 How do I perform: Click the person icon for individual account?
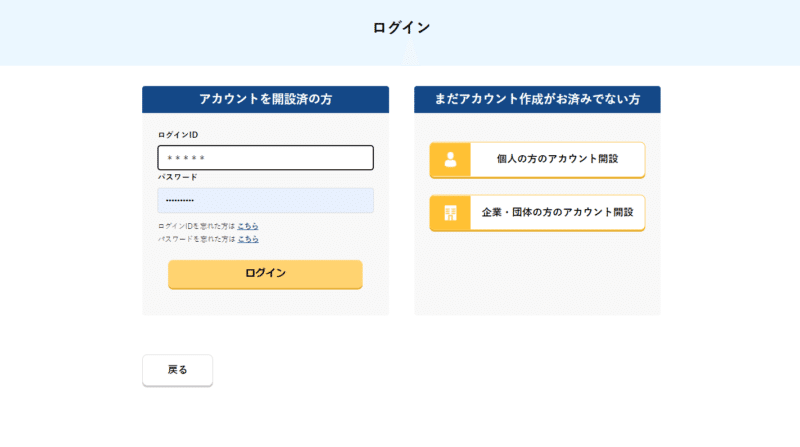450,160
